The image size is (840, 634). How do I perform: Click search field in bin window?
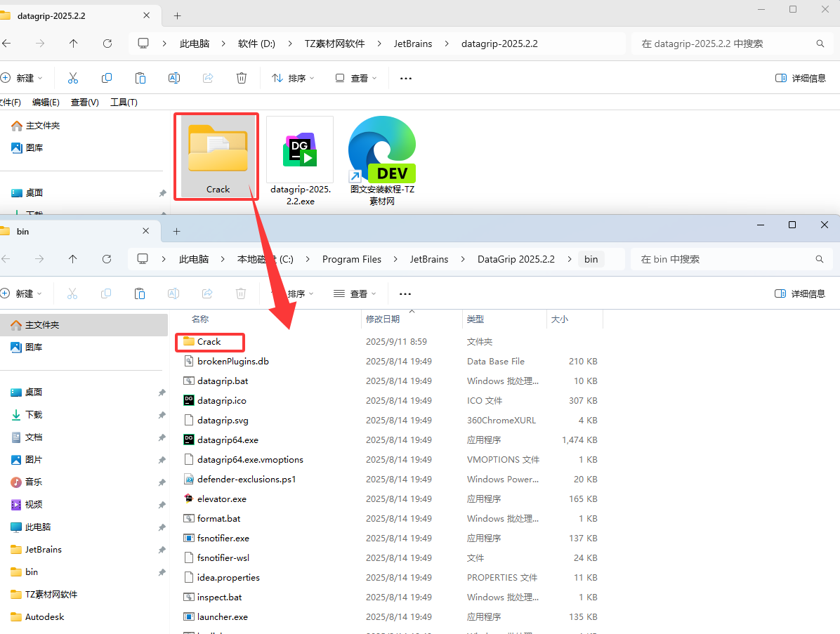click(730, 259)
